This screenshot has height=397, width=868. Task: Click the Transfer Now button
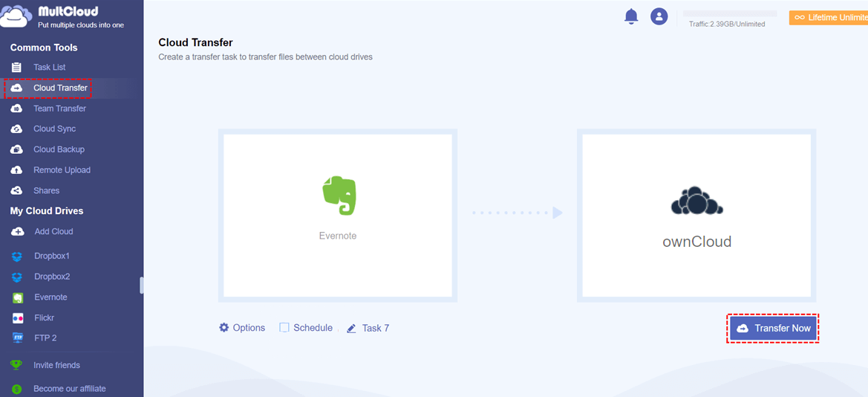point(772,329)
